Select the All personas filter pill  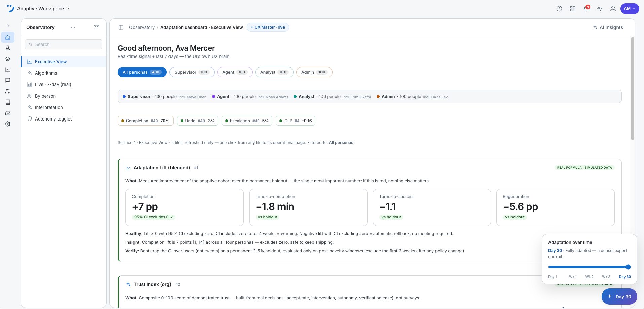[x=142, y=72]
